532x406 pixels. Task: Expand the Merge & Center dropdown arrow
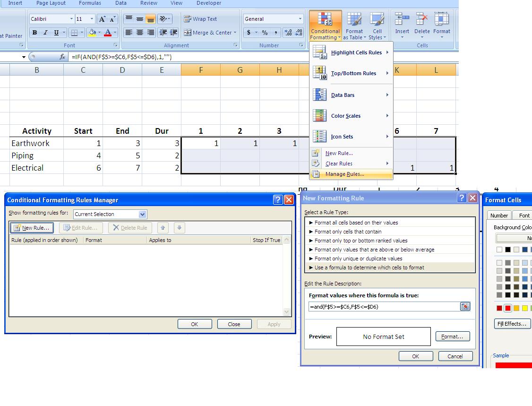(x=235, y=33)
